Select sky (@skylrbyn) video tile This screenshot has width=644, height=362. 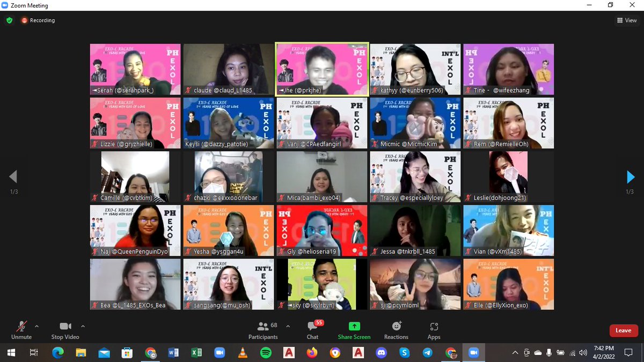(x=322, y=284)
